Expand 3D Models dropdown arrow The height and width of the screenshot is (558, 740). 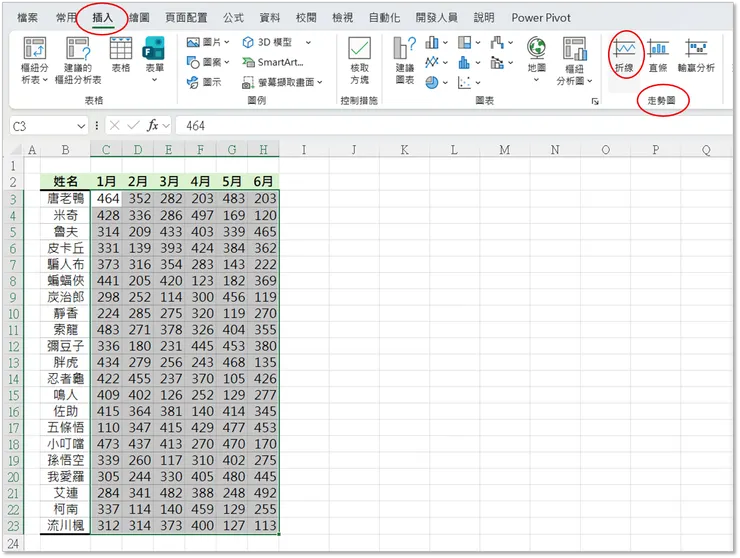tap(308, 42)
